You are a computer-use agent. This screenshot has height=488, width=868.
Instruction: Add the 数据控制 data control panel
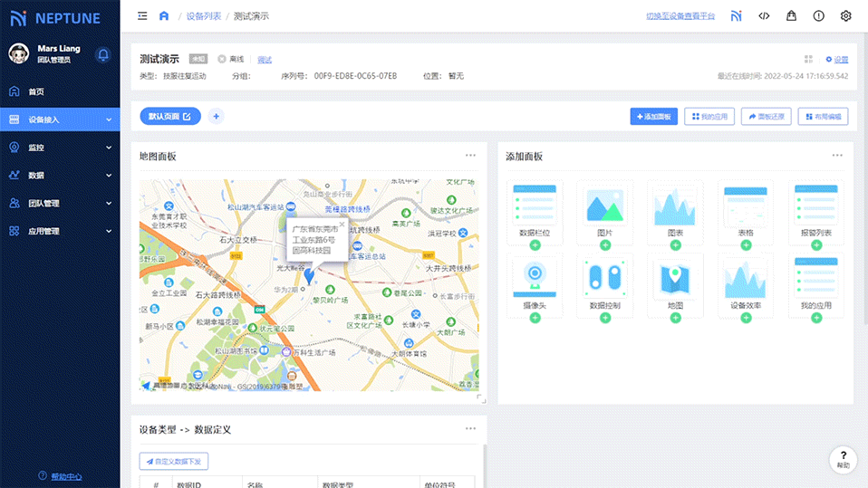(x=604, y=318)
